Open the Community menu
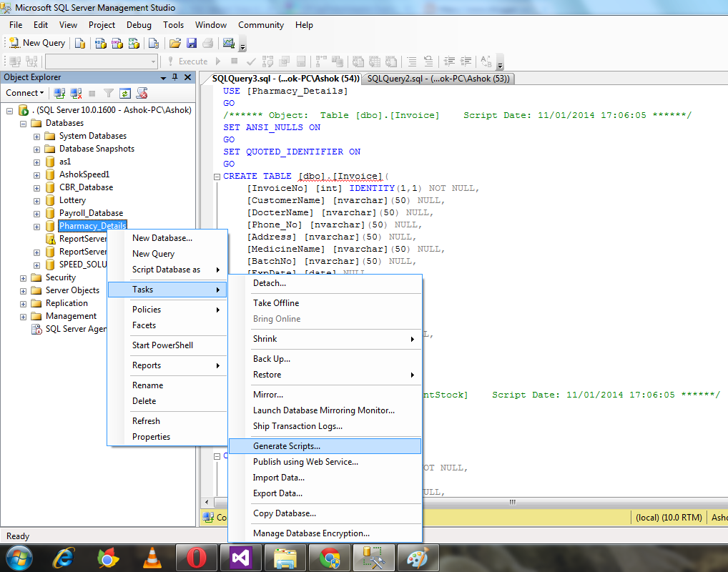728x572 pixels. 261,25
